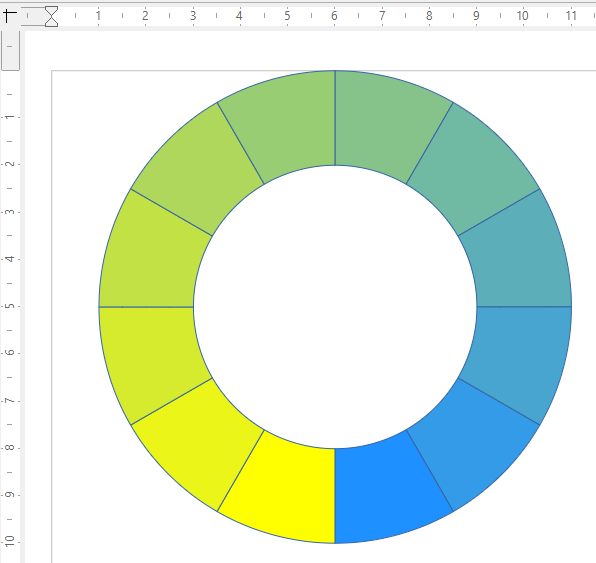Click the tab stop type selector icon
Viewport: 596px width, 563px height.
[x=10, y=16]
